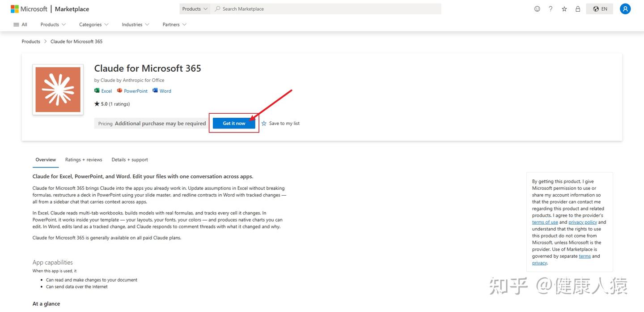Click the Microsoft logo
This screenshot has height=312, width=644.
click(29, 9)
